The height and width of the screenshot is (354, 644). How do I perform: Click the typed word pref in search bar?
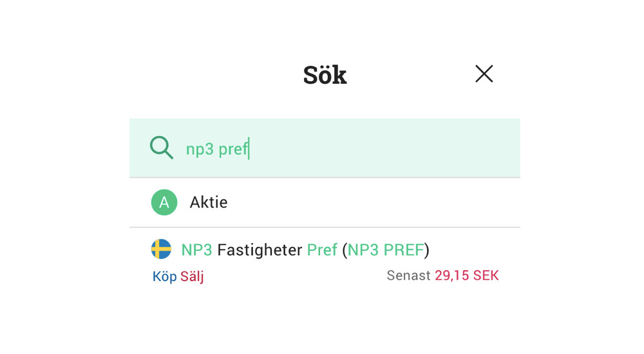(233, 149)
